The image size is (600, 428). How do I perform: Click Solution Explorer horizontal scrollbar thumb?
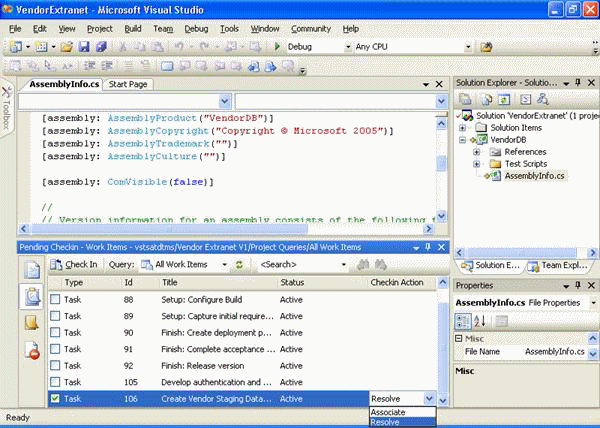(x=522, y=252)
